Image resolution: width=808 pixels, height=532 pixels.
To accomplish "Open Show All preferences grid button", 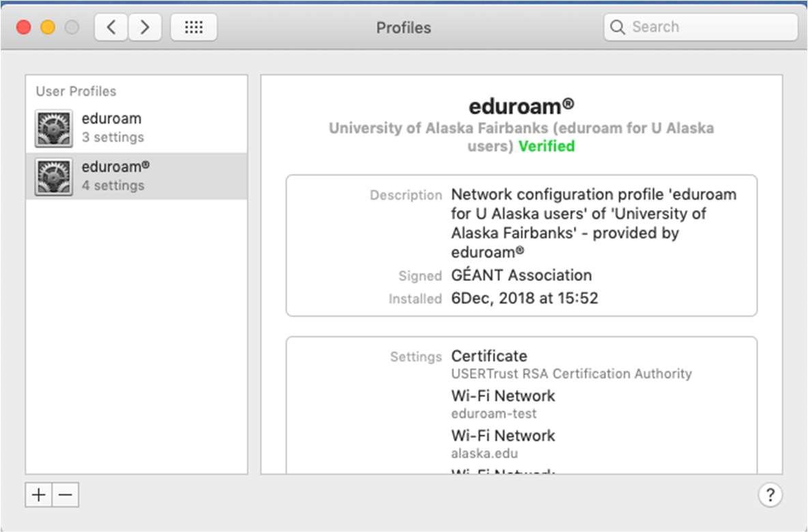I will [194, 27].
